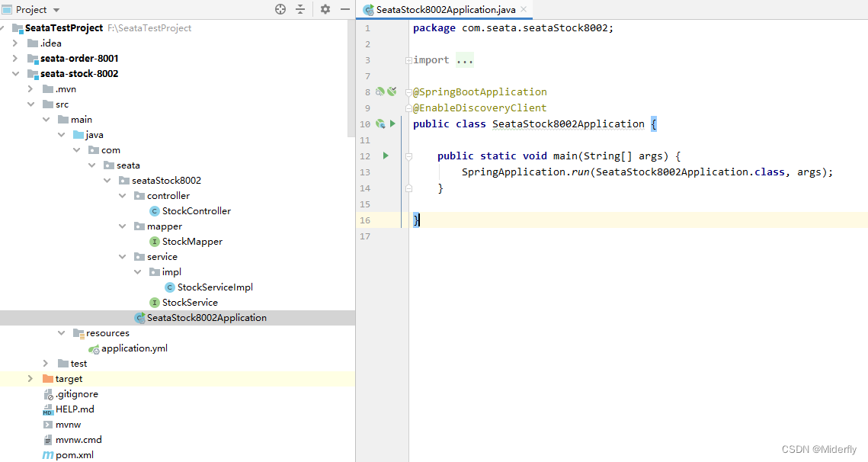Click the run arrow beside main method

(x=386, y=156)
